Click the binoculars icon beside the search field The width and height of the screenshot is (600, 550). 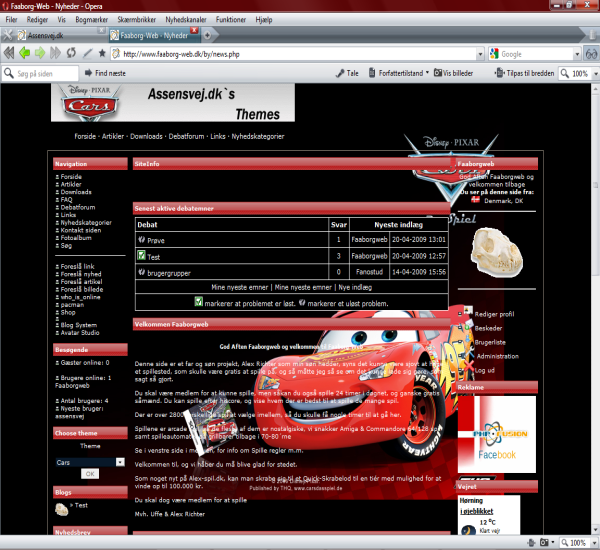[x=591, y=54]
